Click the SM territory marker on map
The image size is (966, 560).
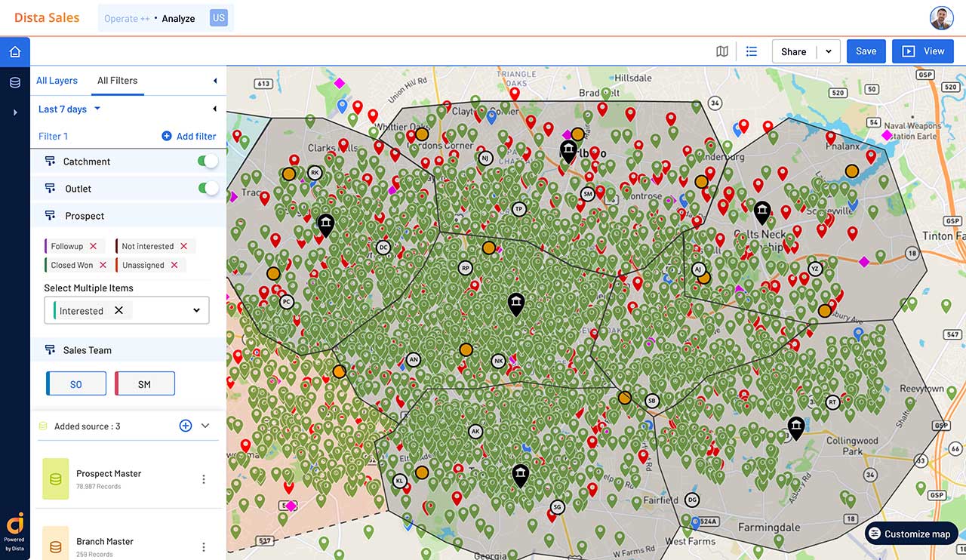(588, 194)
